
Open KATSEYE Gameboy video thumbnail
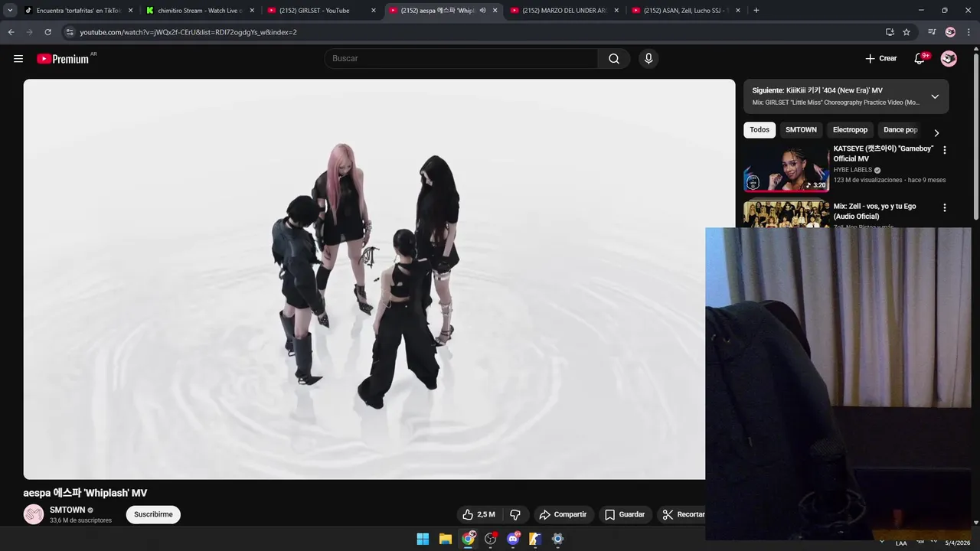(786, 168)
